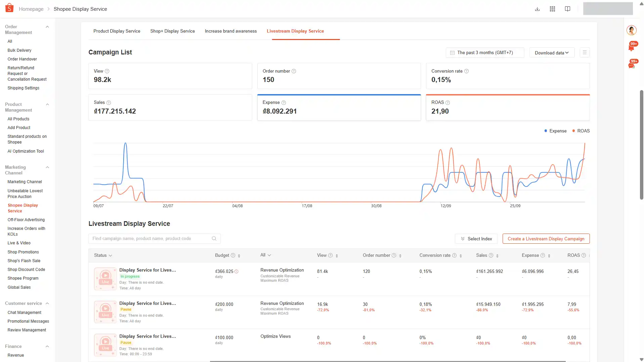Click the ROAS card help icon

tap(447, 103)
